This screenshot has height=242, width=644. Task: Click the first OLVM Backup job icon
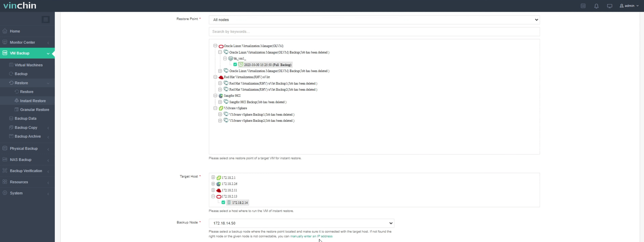(226, 52)
